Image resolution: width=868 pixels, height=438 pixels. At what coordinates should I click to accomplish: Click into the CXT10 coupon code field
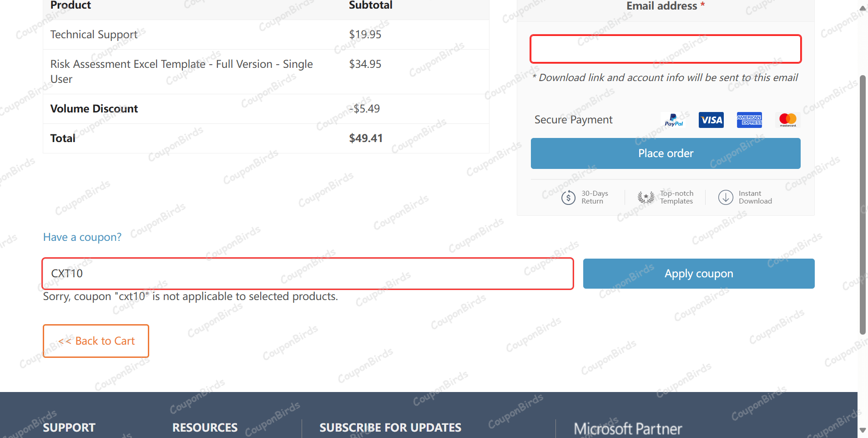click(307, 274)
